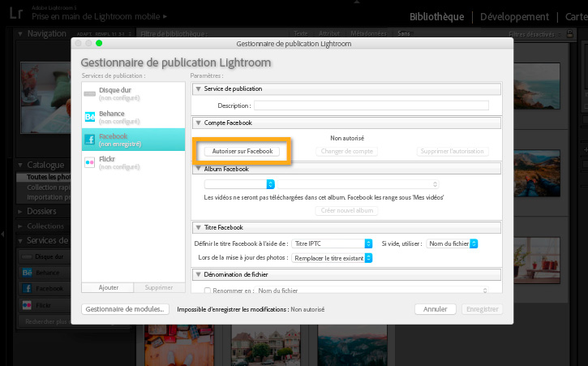
Task: Click Supprimer l'autorisation button
Action: click(x=453, y=151)
